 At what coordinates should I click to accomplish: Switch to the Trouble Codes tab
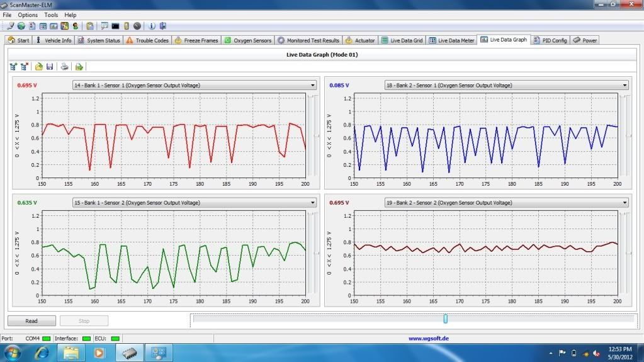click(147, 40)
